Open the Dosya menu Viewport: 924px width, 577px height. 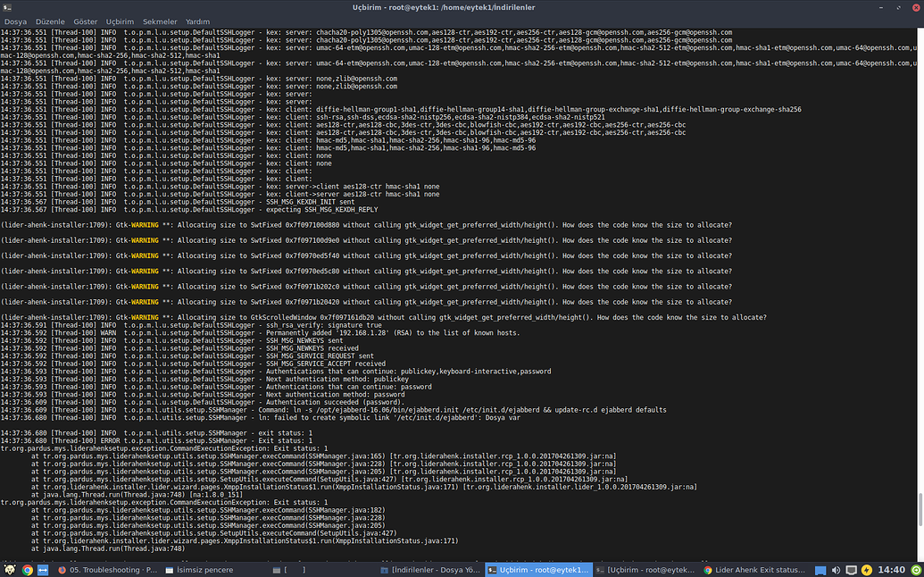16,21
